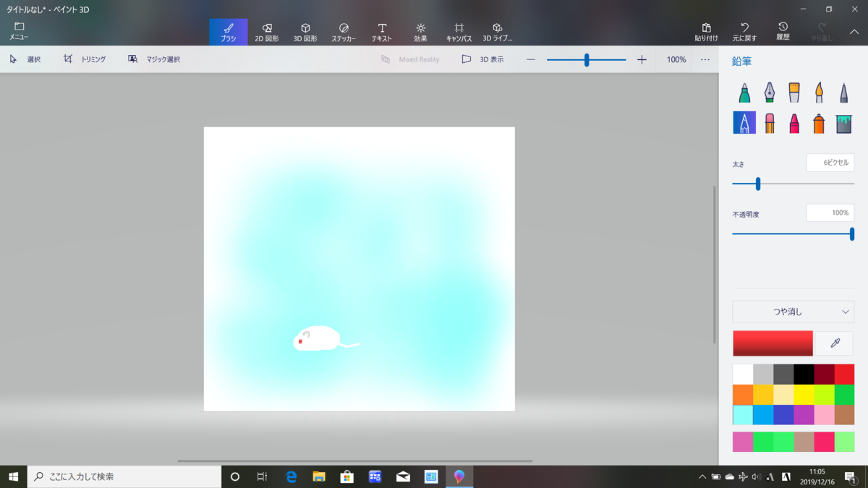The image size is (868, 488).
Task: Pick the dark red color swatch
Action: [824, 374]
